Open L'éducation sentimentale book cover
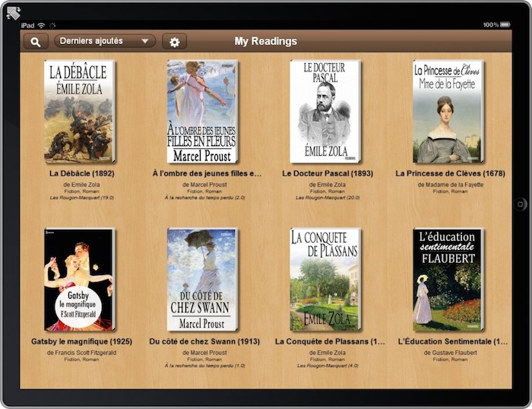Image resolution: width=532 pixels, height=409 pixels. point(448,279)
